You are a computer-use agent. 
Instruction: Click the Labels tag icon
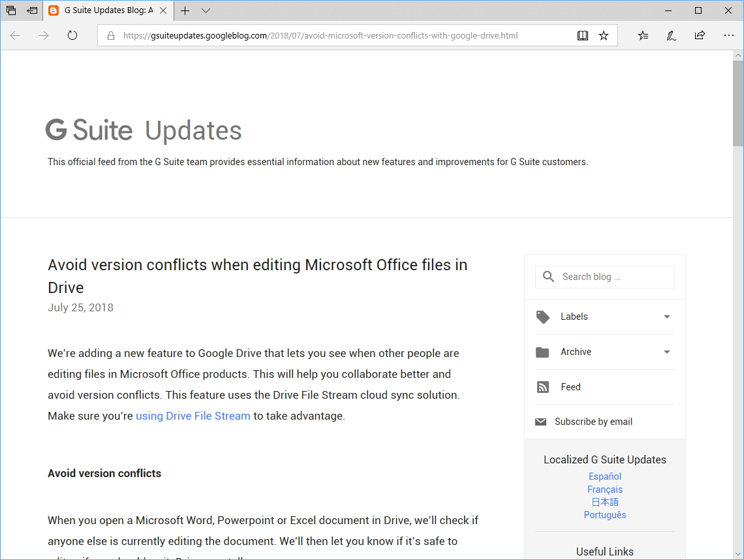542,317
